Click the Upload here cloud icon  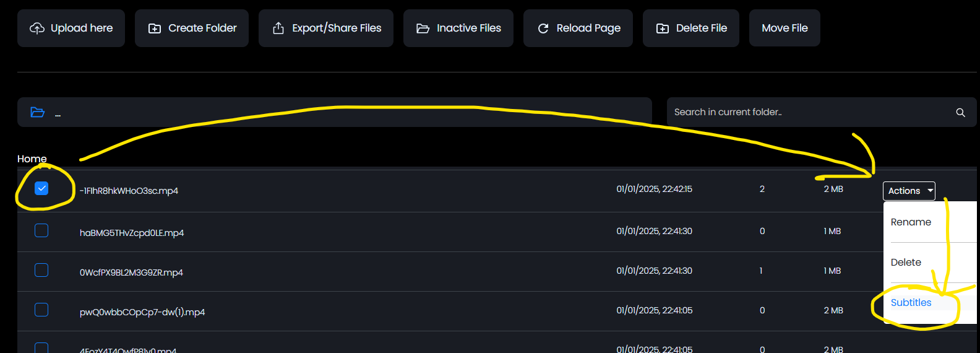coord(37,28)
